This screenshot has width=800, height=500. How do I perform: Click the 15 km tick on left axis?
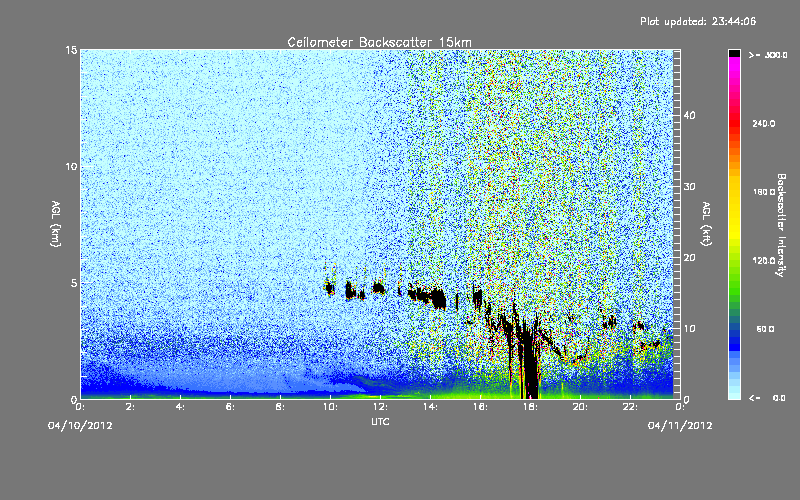(71, 50)
